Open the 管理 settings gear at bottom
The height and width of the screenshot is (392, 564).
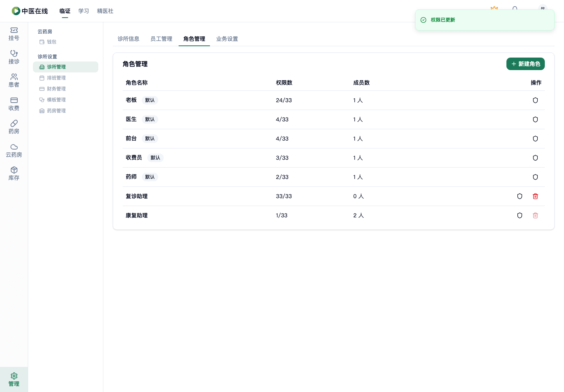[x=14, y=379]
